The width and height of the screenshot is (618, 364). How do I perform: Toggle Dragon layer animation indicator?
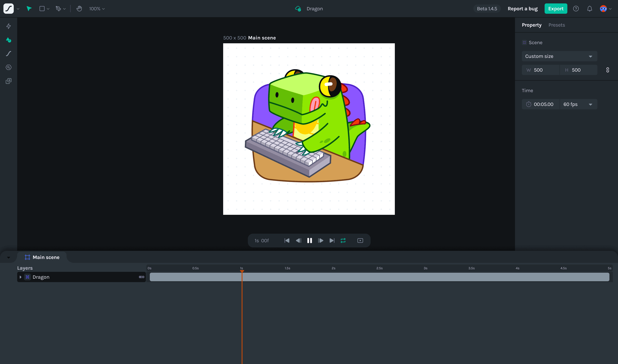[141, 277]
